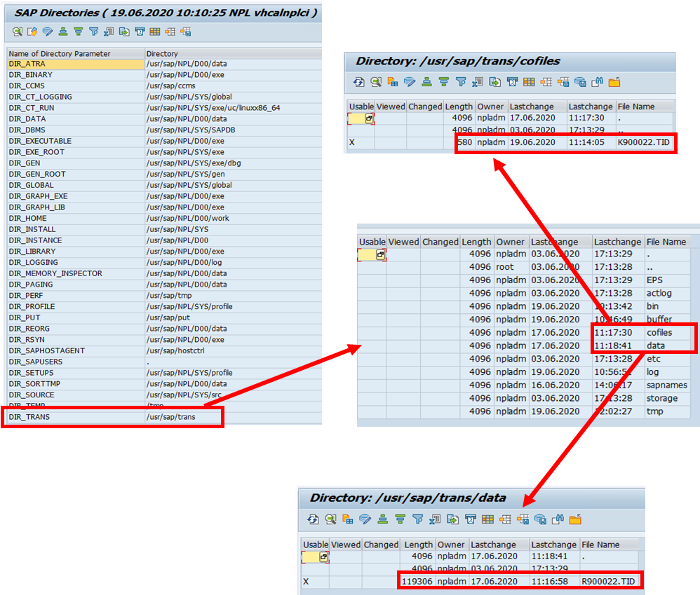Click Usable value-help button in trans/data table
This screenshot has width=700, height=595.
point(323,557)
